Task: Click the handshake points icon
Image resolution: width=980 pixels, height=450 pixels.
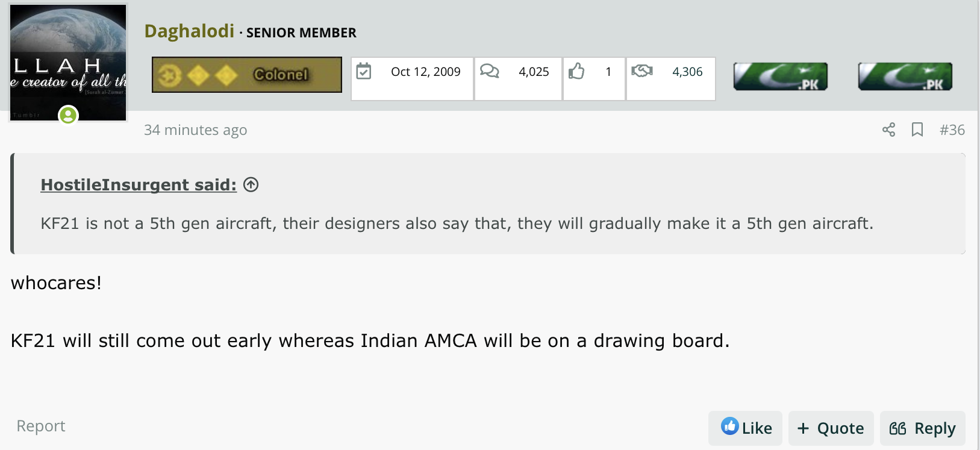Action: pyautogui.click(x=642, y=71)
